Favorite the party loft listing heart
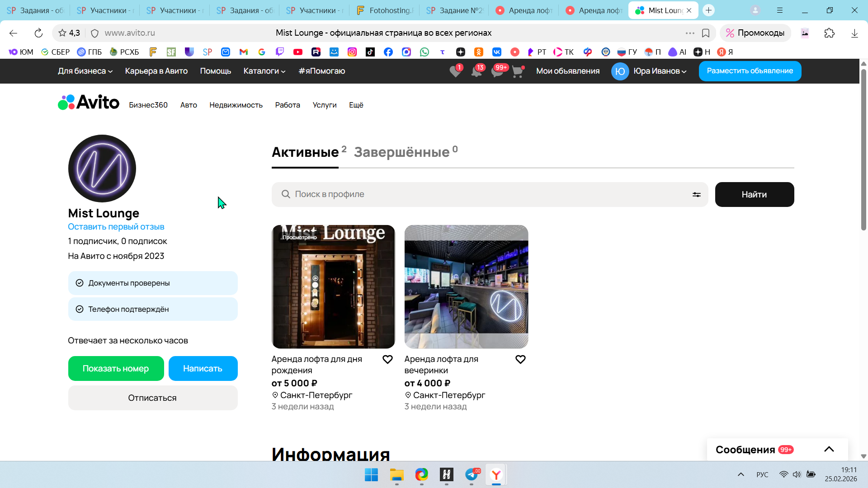868x488 pixels. coord(520,359)
